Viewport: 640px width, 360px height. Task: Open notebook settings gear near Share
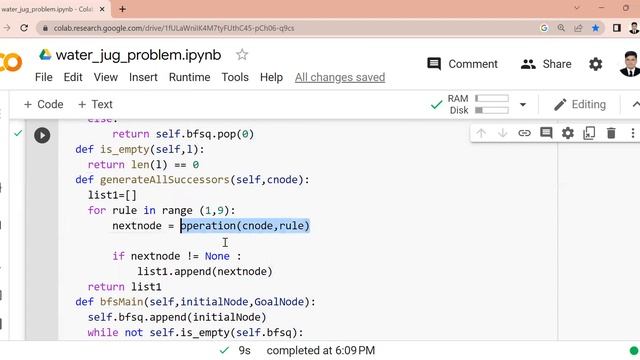(596, 64)
